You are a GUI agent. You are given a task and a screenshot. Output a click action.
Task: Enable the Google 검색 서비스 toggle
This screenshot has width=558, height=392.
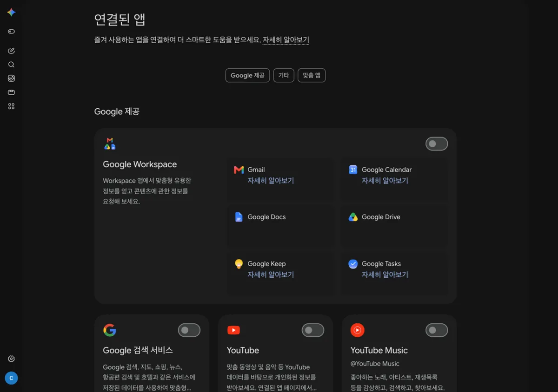(x=189, y=330)
